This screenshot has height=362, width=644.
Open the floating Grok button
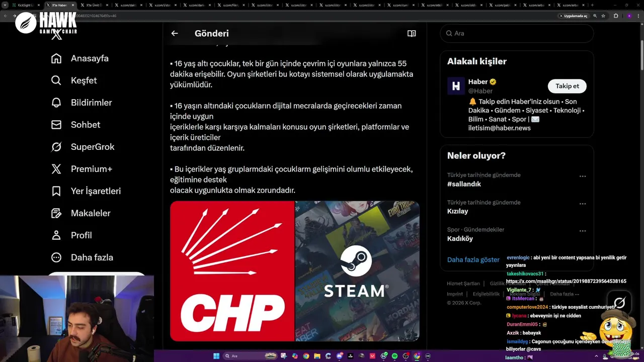[619, 303]
